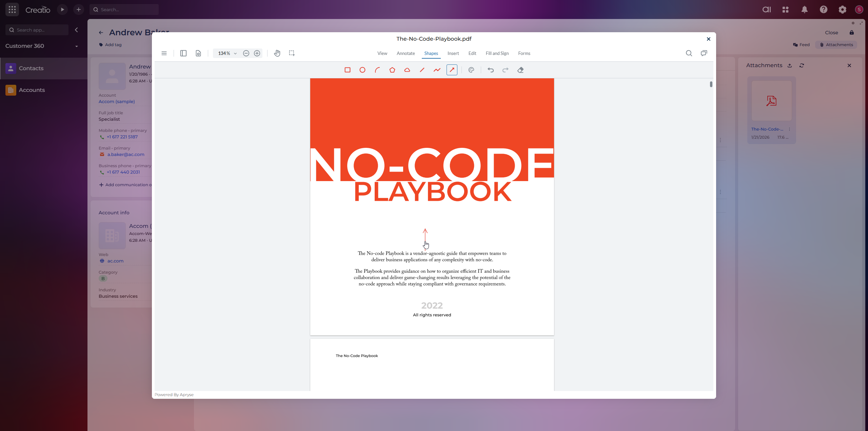Collapse the left sidebar with chevron
Screen dimensions: 868x431
76,30
